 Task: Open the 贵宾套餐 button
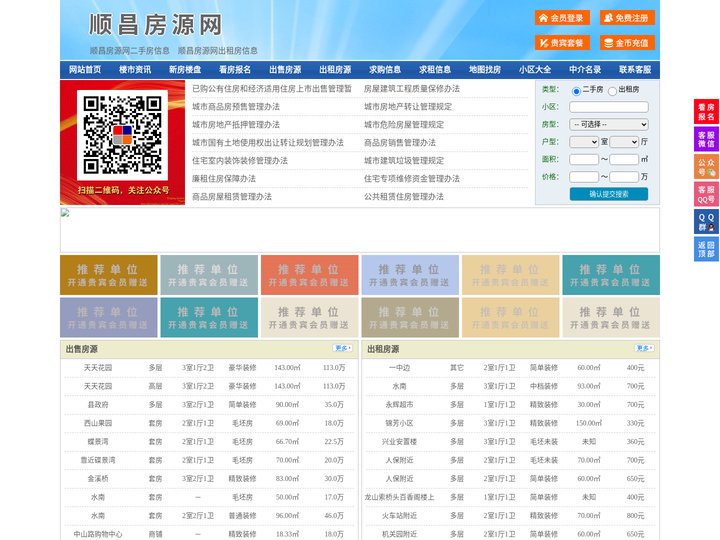562,43
